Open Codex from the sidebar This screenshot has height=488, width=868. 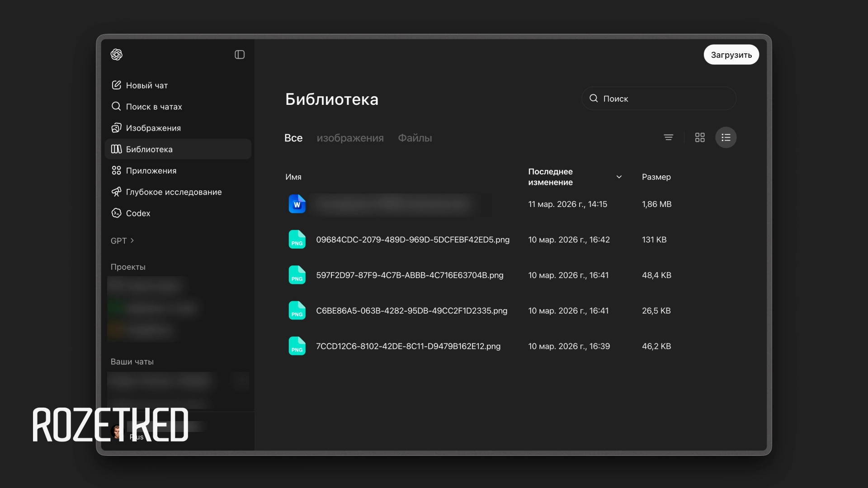138,213
